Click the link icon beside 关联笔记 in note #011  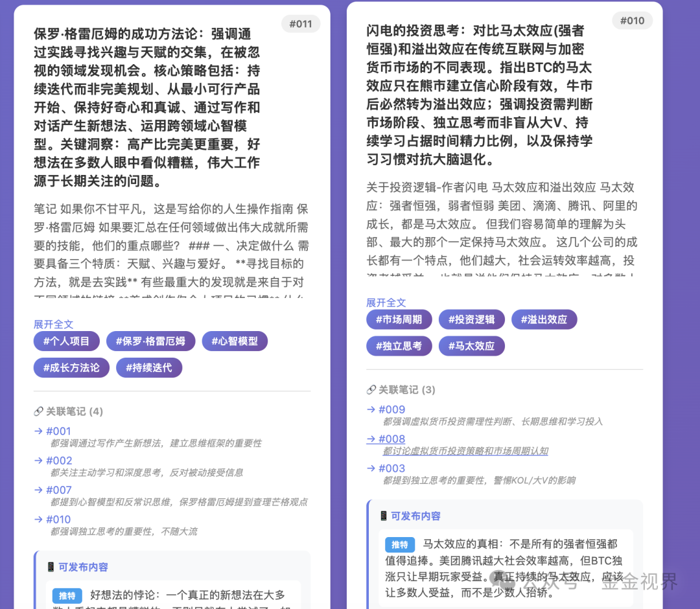[37, 411]
